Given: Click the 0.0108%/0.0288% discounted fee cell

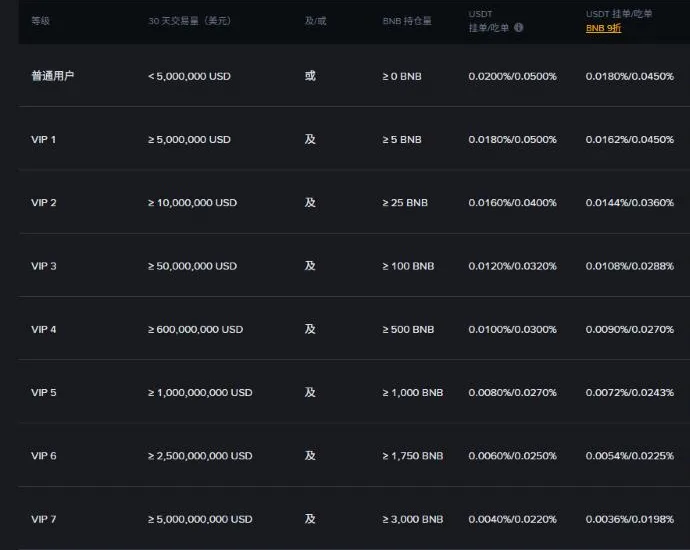Looking at the screenshot, I should point(630,266).
